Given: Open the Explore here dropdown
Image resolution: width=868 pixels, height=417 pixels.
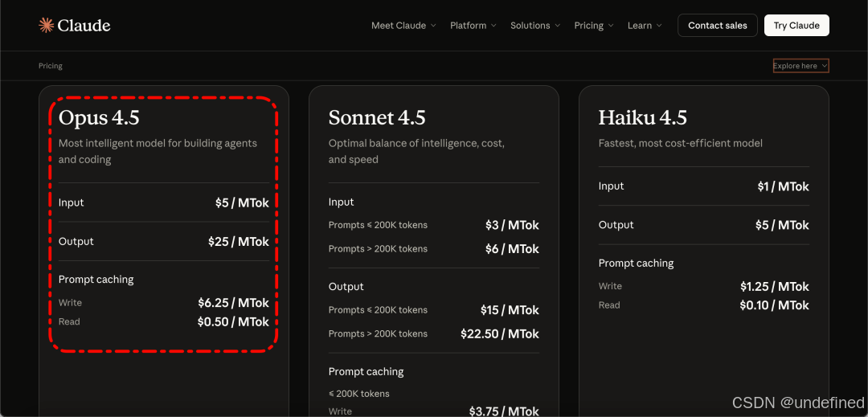Looking at the screenshot, I should coord(800,66).
